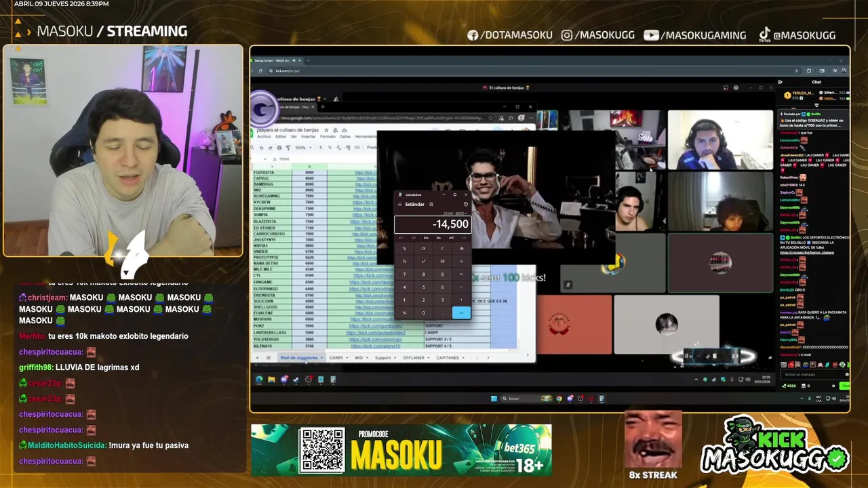Open dropdown arrow on CARRY sheet tab

(347, 358)
